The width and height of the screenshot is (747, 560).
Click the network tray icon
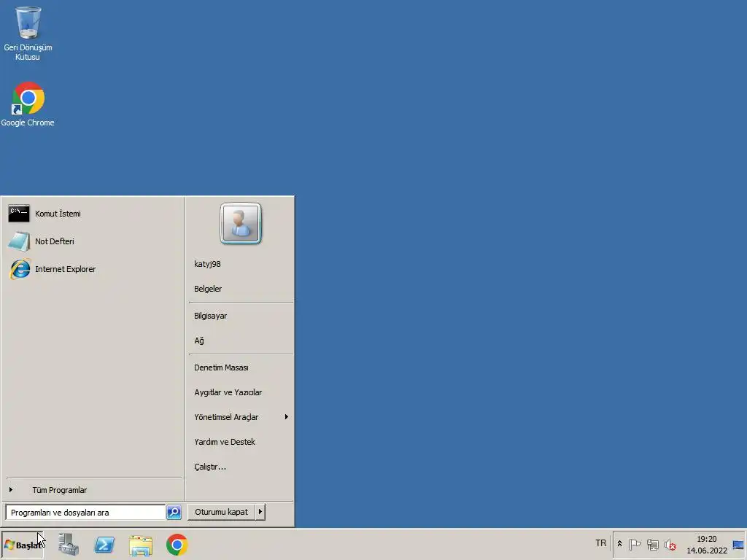[x=653, y=544]
